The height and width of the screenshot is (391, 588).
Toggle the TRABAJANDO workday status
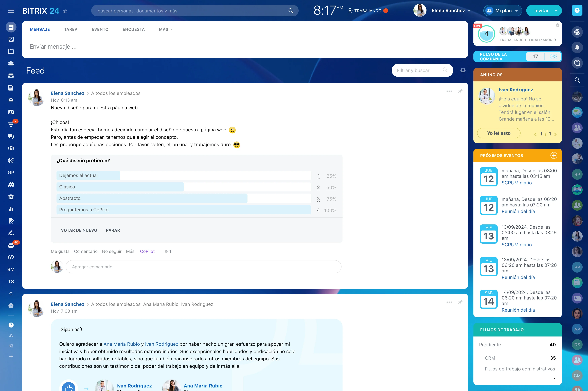pos(368,11)
